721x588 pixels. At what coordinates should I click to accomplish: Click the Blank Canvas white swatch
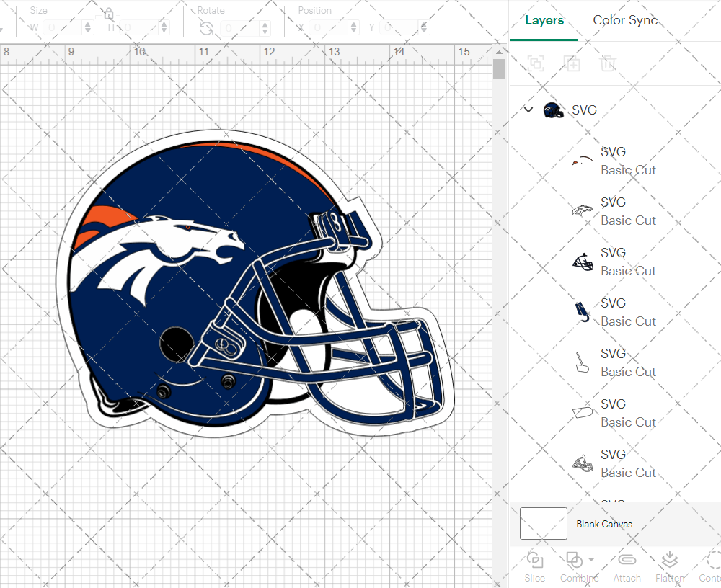click(543, 524)
